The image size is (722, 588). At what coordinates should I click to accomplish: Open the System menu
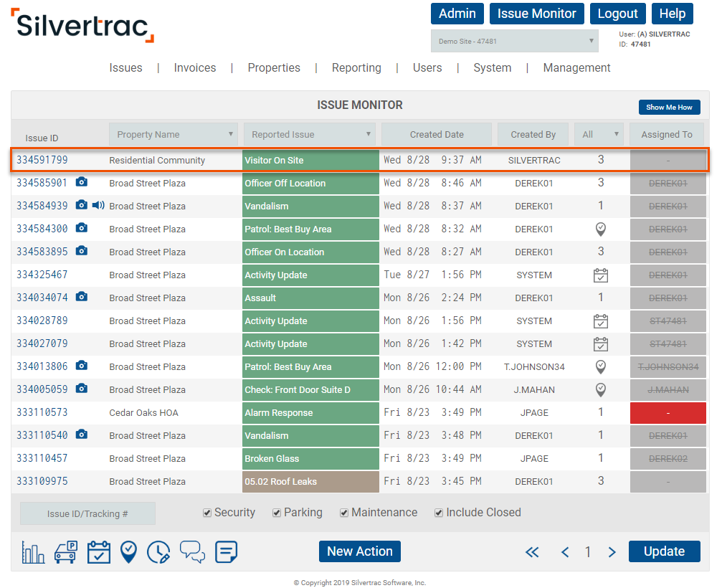point(493,67)
